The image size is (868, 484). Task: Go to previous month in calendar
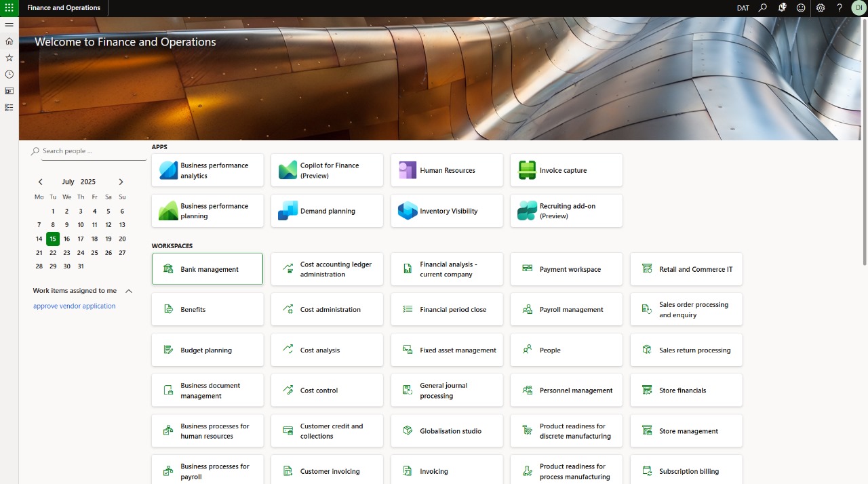(41, 182)
